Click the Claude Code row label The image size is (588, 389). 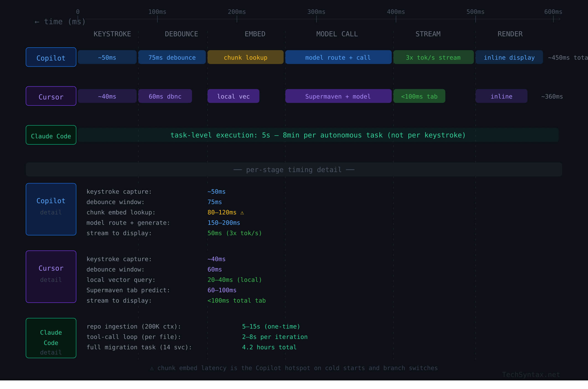tap(51, 135)
